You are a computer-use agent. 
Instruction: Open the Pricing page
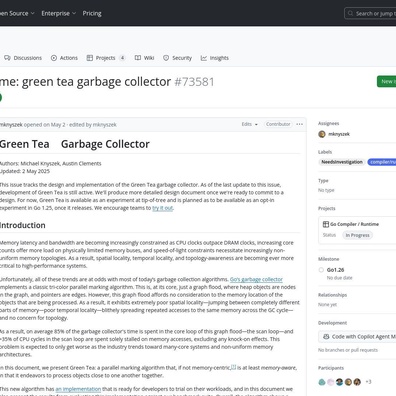92,13
